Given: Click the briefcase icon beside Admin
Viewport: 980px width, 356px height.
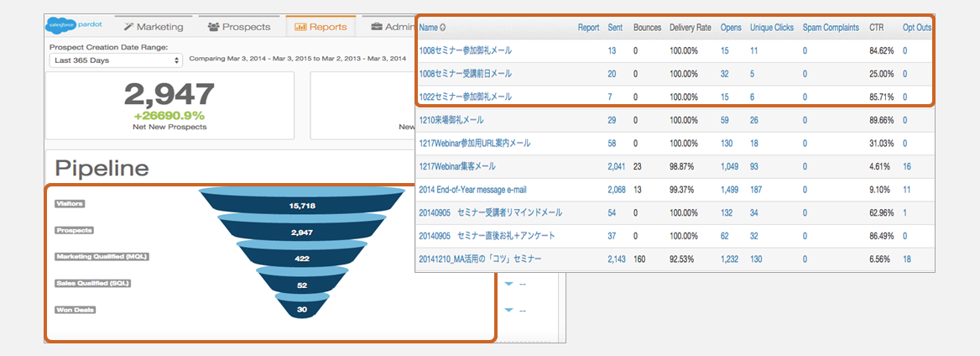Looking at the screenshot, I should click(377, 27).
